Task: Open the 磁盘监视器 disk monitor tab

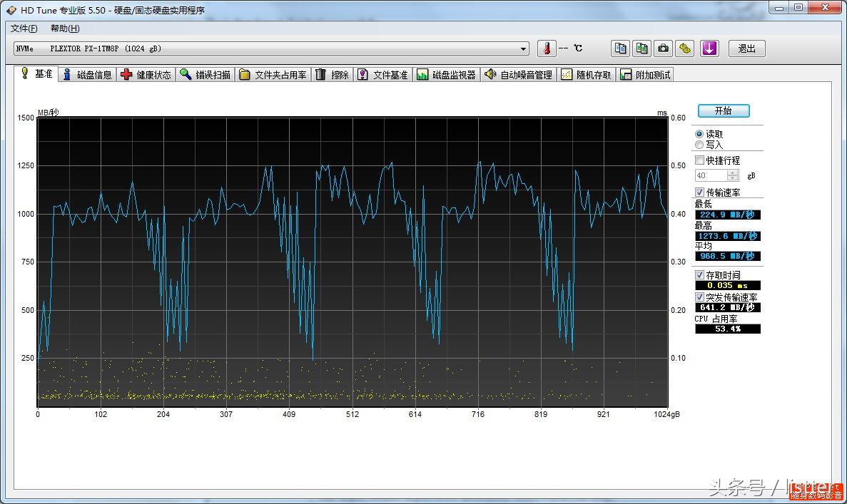Action: click(447, 75)
